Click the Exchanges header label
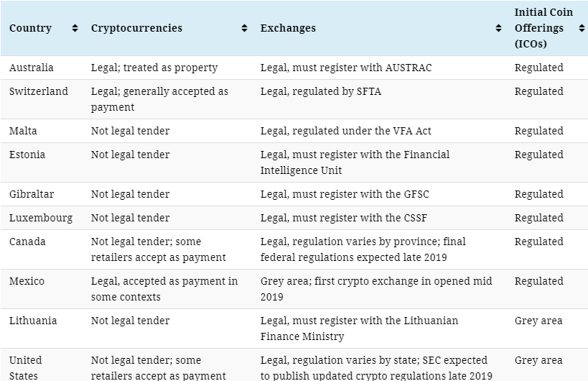 [x=288, y=28]
